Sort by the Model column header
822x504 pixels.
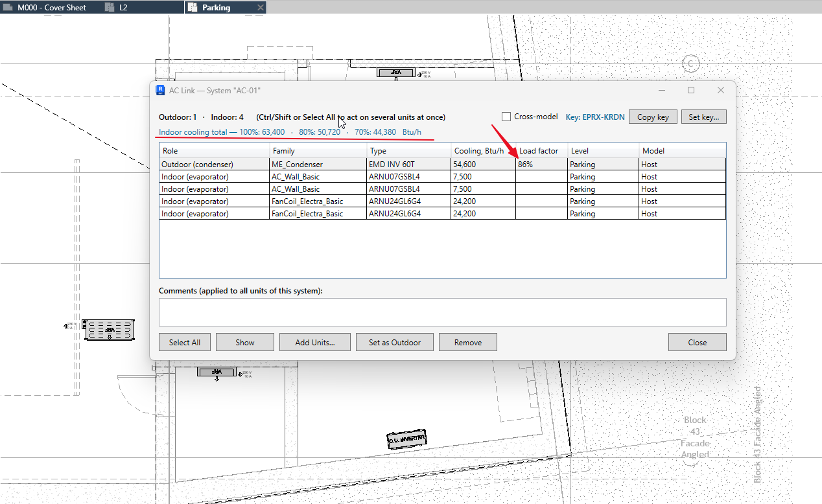[x=682, y=151]
